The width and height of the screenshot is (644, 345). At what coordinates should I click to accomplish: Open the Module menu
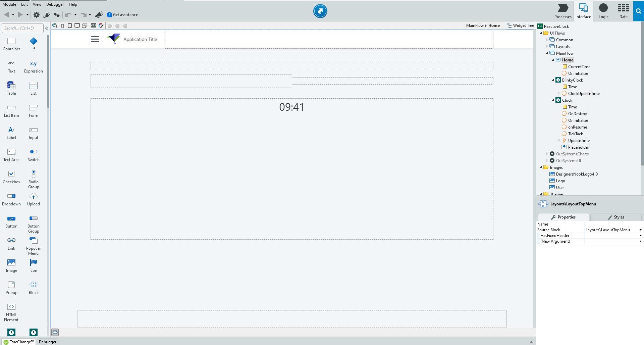[x=9, y=4]
